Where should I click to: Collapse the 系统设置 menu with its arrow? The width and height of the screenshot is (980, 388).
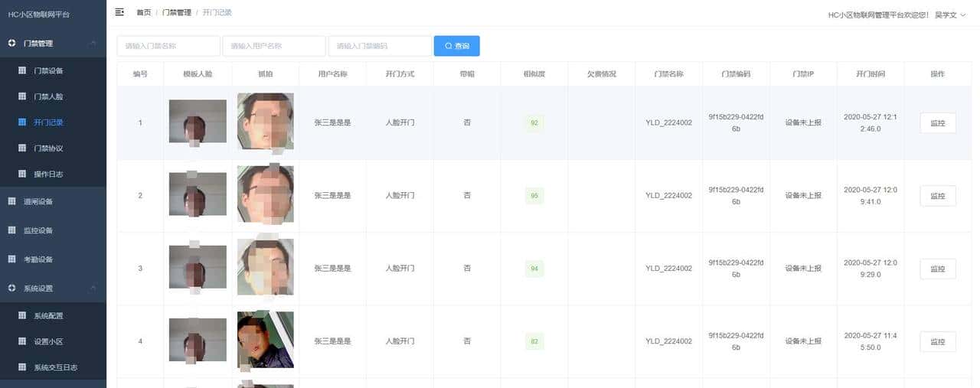coord(93,289)
